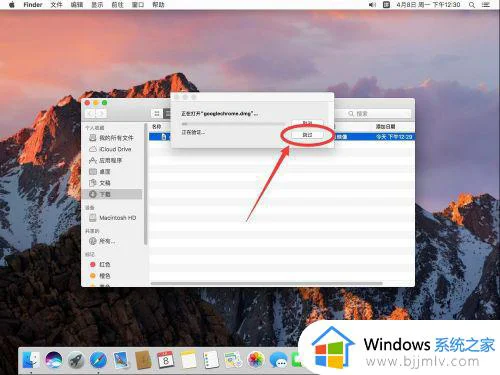This screenshot has height=375, width=500.
Task: Select the highlighted file row in list
Action: [x=282, y=137]
